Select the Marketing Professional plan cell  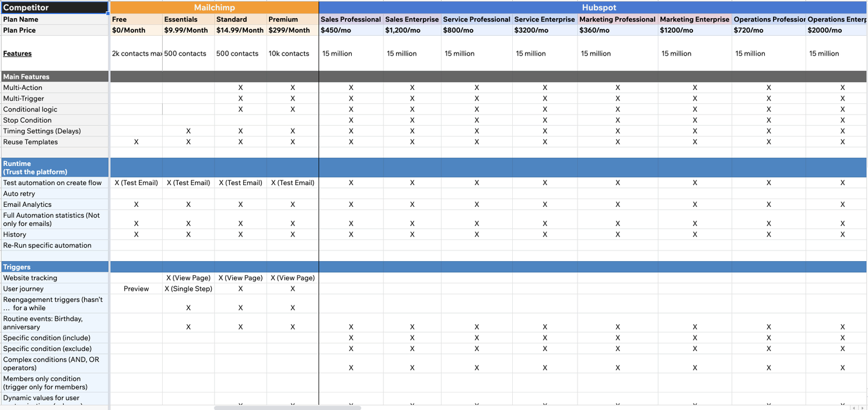(618, 19)
